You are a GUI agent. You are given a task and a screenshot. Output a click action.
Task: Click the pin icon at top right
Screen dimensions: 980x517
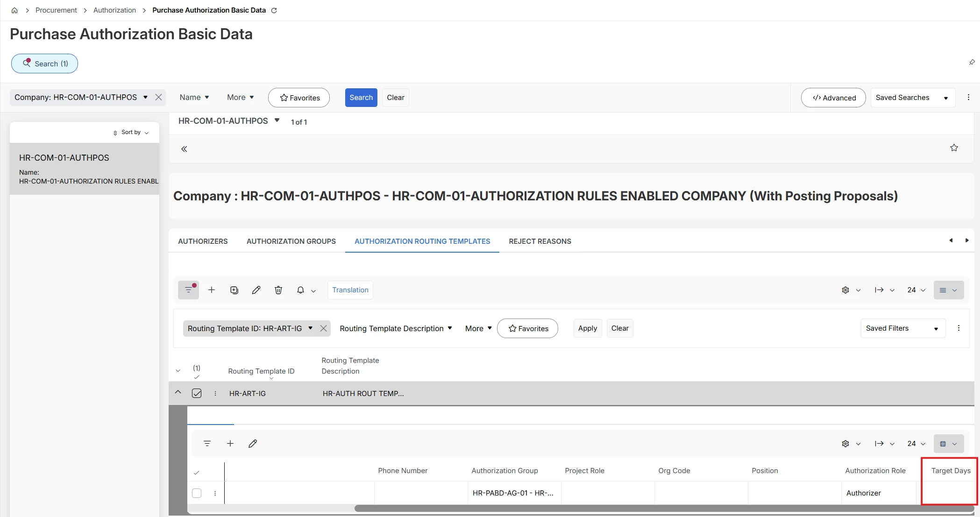point(972,62)
